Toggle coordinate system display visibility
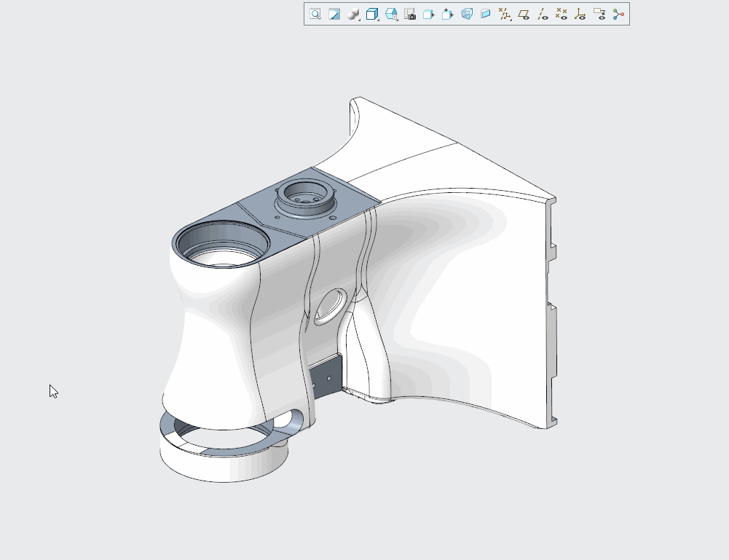 (580, 14)
